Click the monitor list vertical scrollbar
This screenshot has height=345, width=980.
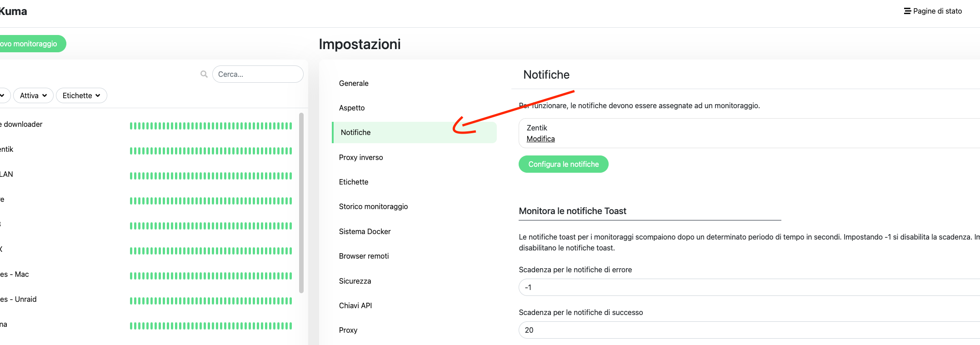tap(301, 203)
